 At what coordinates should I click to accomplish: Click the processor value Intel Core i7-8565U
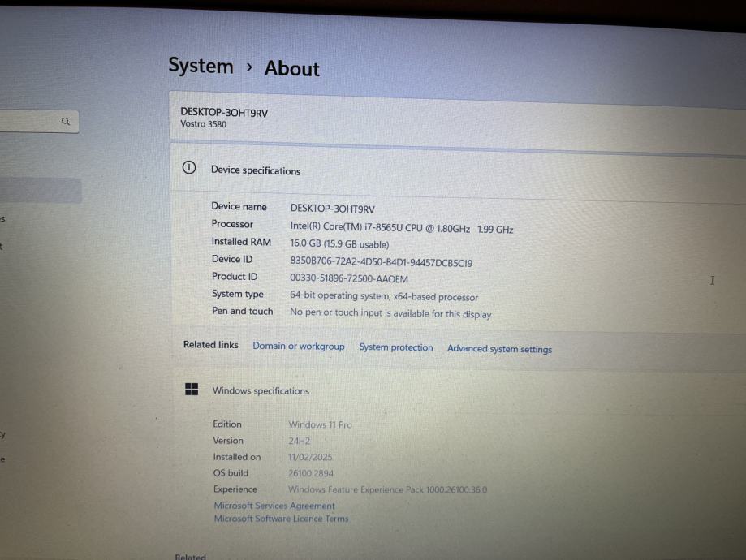coord(402,228)
